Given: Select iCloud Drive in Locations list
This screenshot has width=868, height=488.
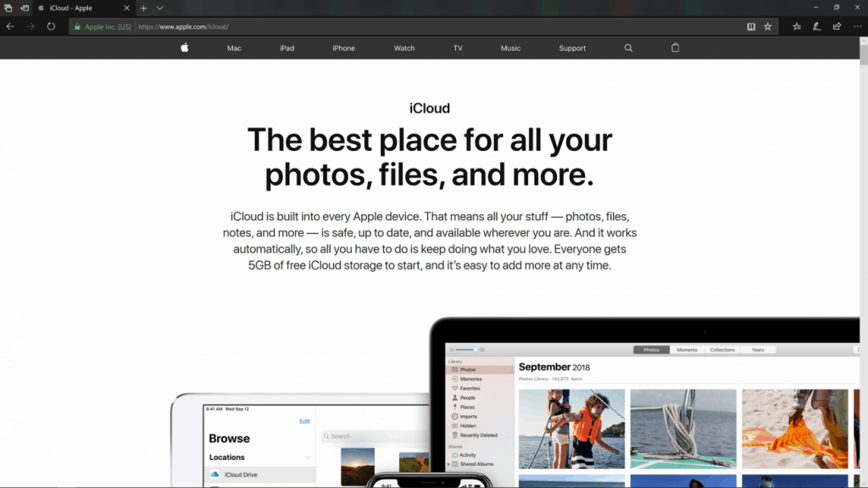Looking at the screenshot, I should (260, 474).
